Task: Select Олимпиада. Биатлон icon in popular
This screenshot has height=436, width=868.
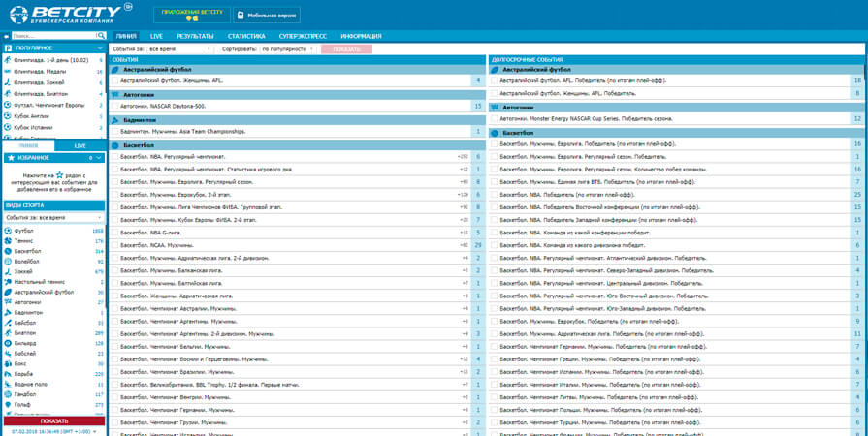Action: tap(8, 94)
